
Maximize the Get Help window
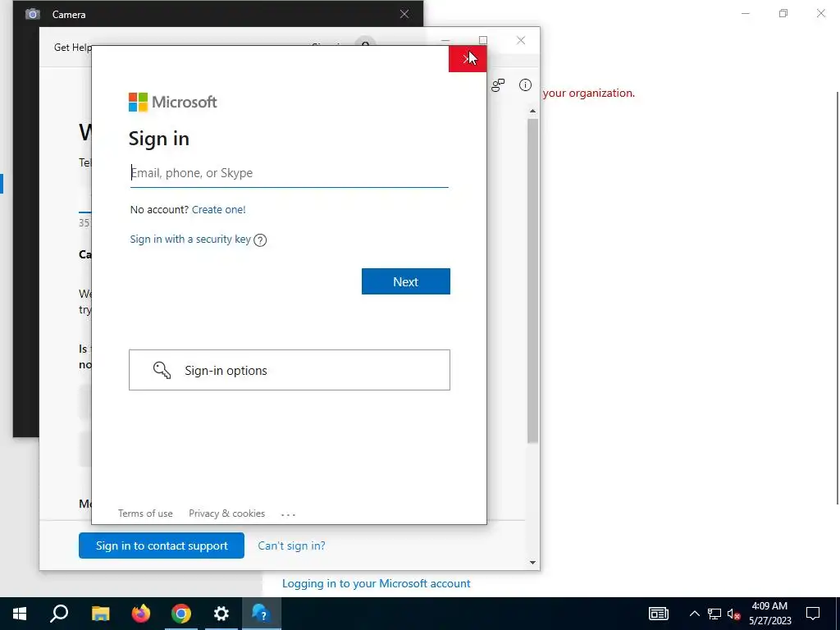click(x=482, y=40)
